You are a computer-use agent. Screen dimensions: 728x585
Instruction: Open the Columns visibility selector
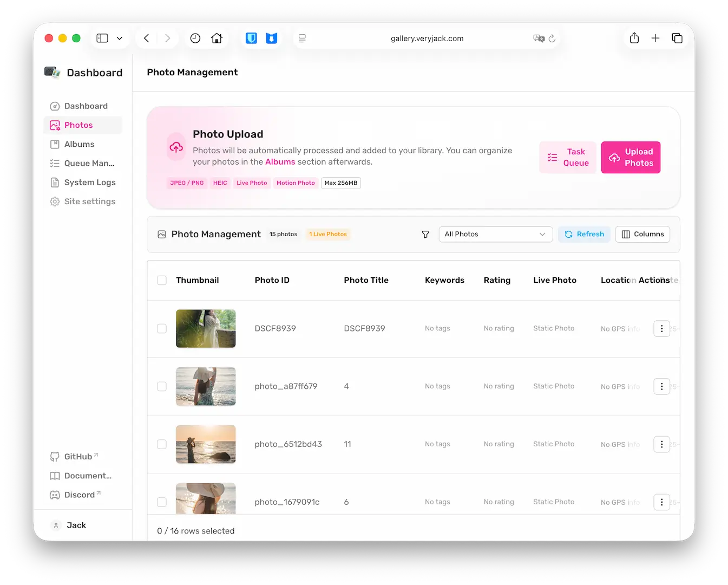click(x=642, y=235)
